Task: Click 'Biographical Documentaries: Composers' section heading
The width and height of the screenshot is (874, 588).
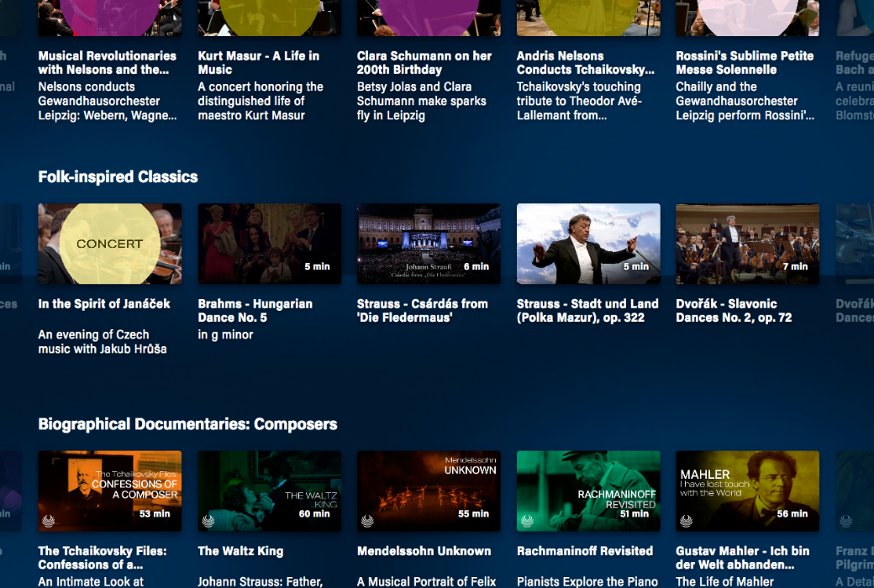Action: pos(188,424)
